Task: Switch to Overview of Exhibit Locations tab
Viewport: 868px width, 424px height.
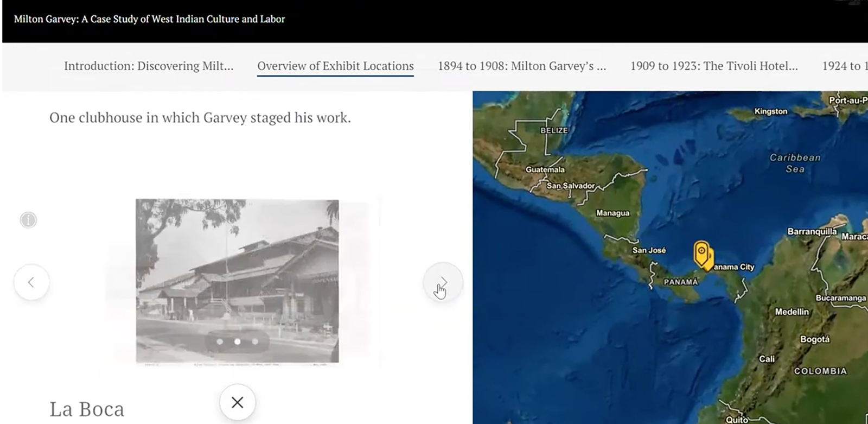Action: pos(335,66)
